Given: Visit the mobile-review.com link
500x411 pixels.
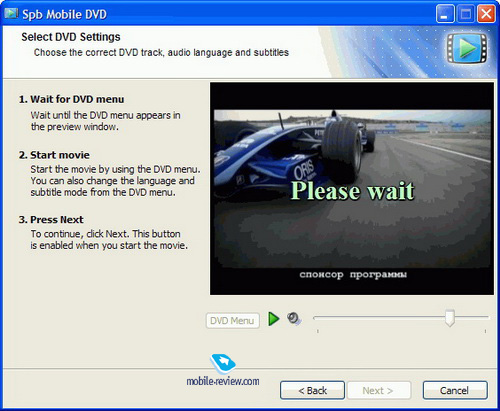Looking at the screenshot, I should click(x=223, y=381).
